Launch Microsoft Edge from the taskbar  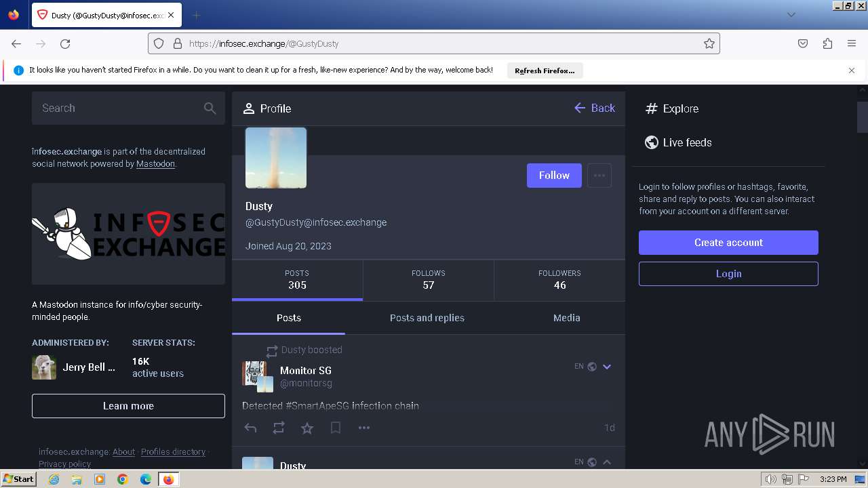(x=146, y=479)
